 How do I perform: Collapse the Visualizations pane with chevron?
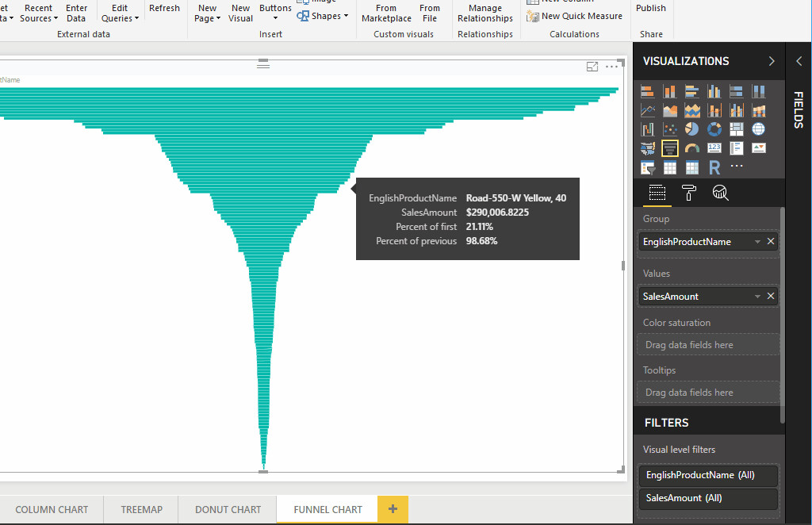tap(772, 61)
